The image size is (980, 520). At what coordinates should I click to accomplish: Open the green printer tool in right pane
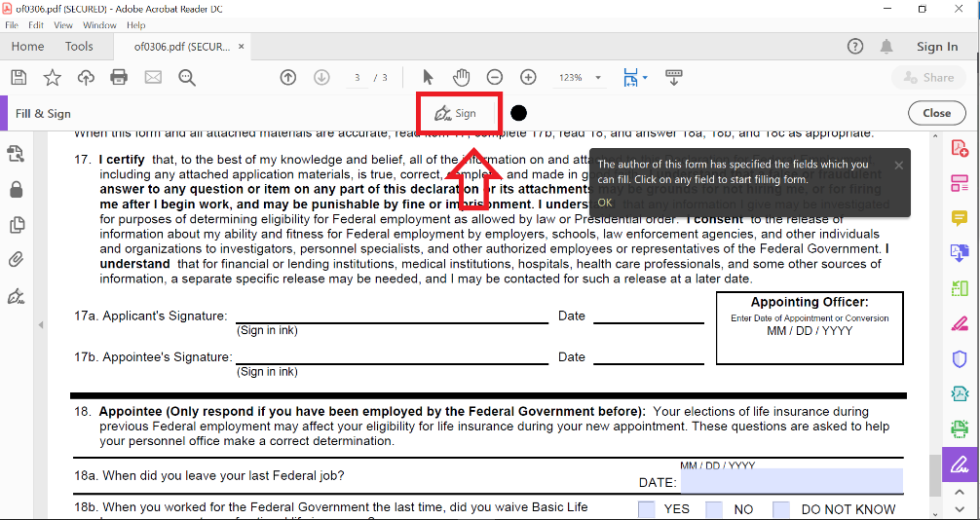[x=960, y=428]
